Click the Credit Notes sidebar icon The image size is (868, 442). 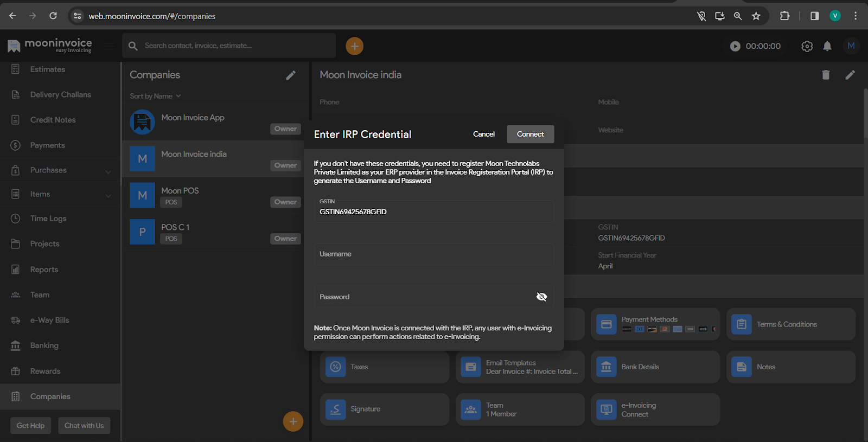tap(16, 120)
